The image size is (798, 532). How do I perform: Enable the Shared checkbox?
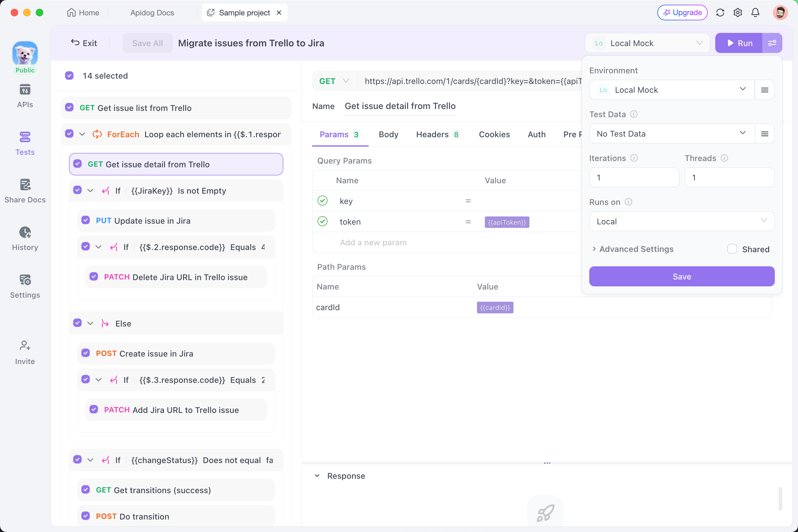[x=732, y=249]
